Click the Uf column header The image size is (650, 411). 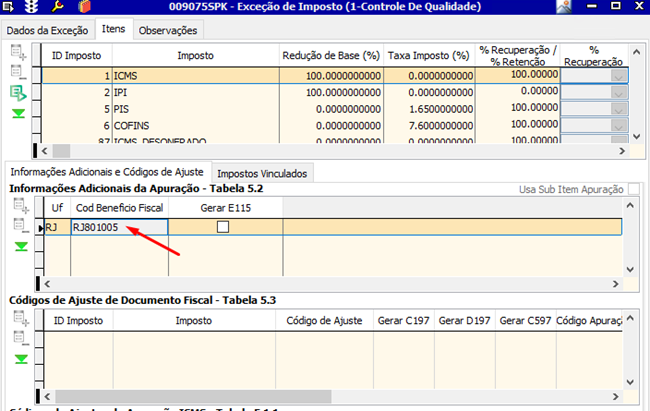pos(57,208)
